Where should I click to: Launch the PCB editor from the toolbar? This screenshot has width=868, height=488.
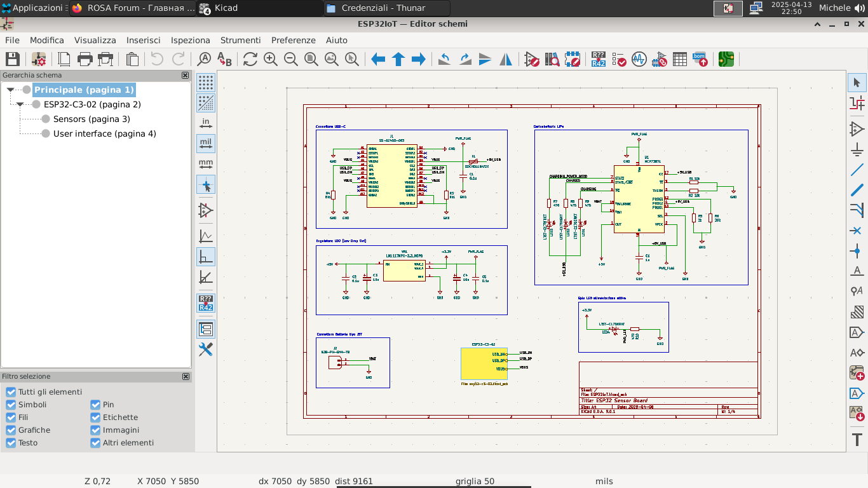point(726,59)
